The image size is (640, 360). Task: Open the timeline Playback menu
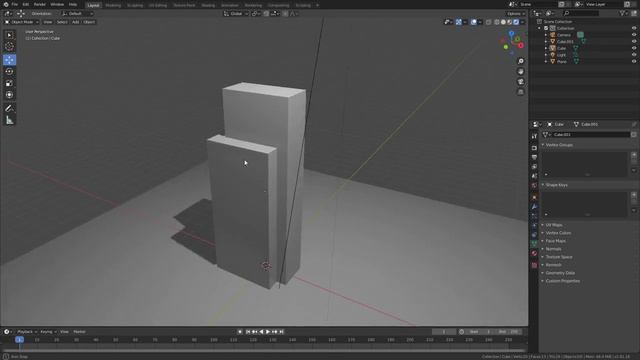tap(27, 332)
